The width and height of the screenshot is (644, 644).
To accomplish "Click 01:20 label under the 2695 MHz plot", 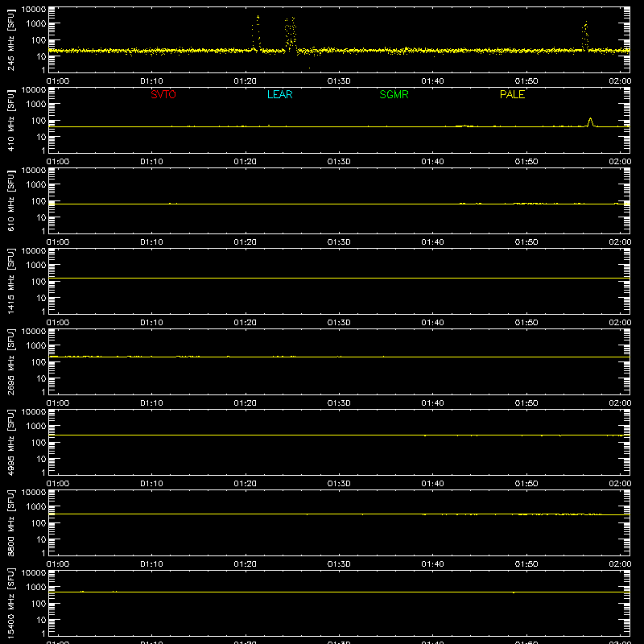I will pyautogui.click(x=246, y=403).
